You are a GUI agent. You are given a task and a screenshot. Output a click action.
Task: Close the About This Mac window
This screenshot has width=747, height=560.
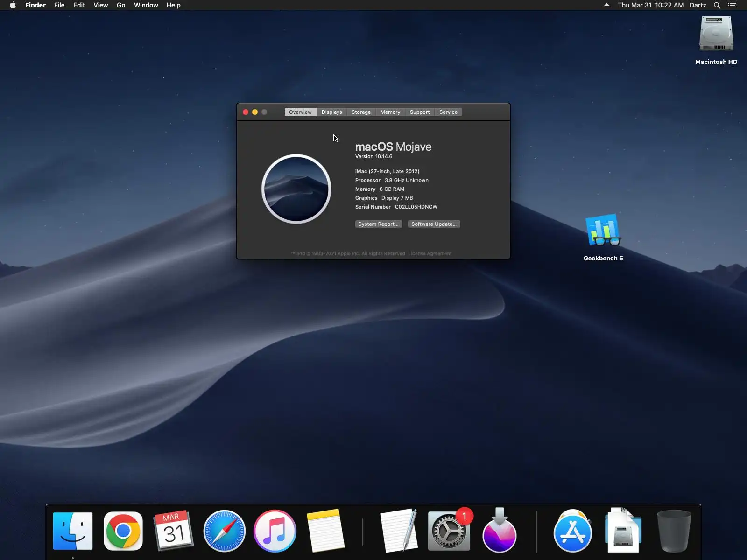pos(246,112)
